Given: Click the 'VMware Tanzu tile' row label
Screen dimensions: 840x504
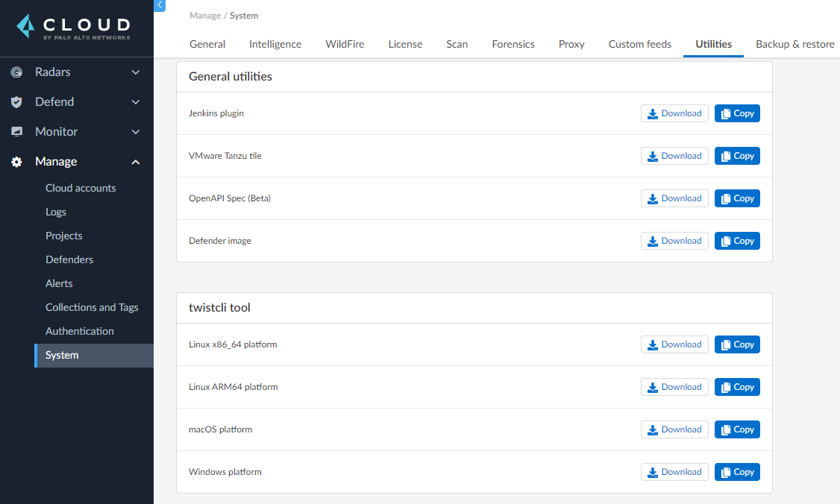Looking at the screenshot, I should pyautogui.click(x=225, y=155).
